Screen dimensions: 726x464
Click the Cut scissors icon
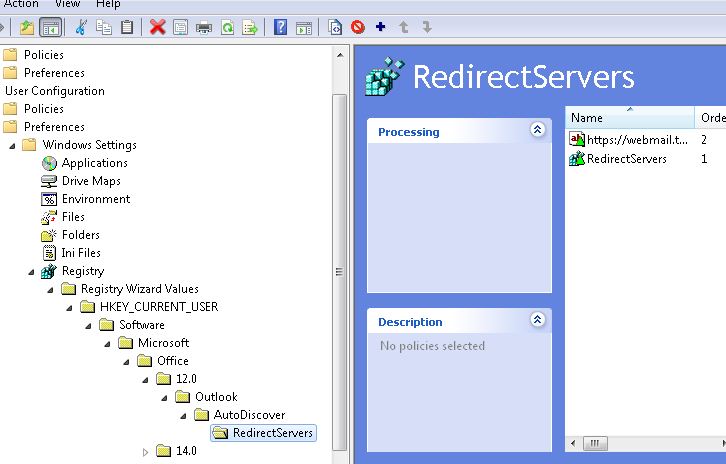pos(81,27)
